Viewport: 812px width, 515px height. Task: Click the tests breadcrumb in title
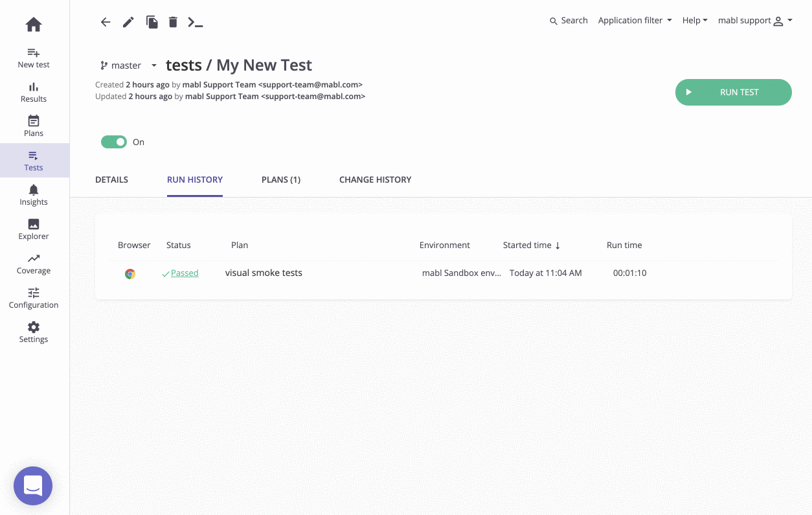[184, 65]
